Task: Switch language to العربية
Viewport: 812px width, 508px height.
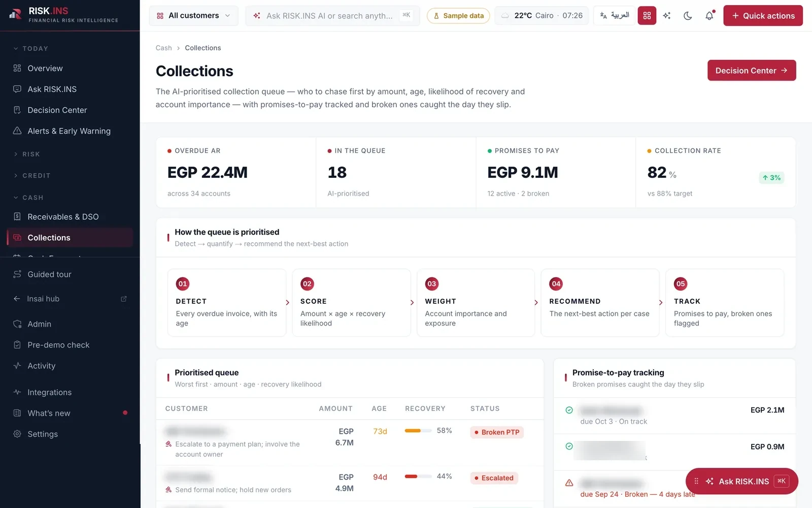Action: pos(614,16)
